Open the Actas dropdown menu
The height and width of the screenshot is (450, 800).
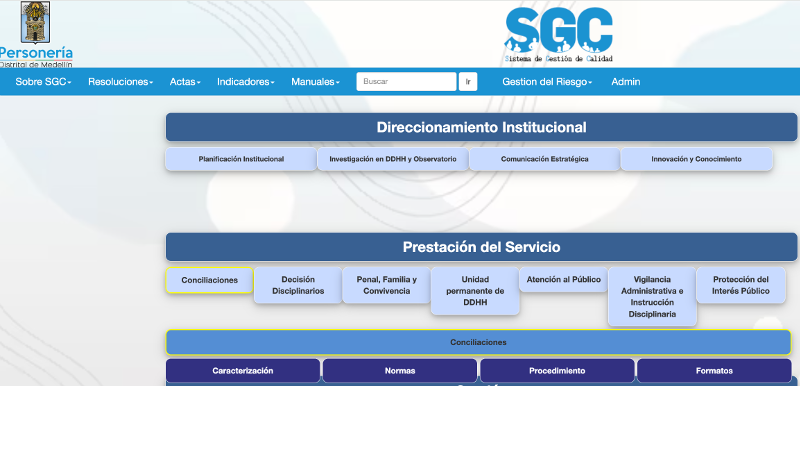(x=185, y=82)
